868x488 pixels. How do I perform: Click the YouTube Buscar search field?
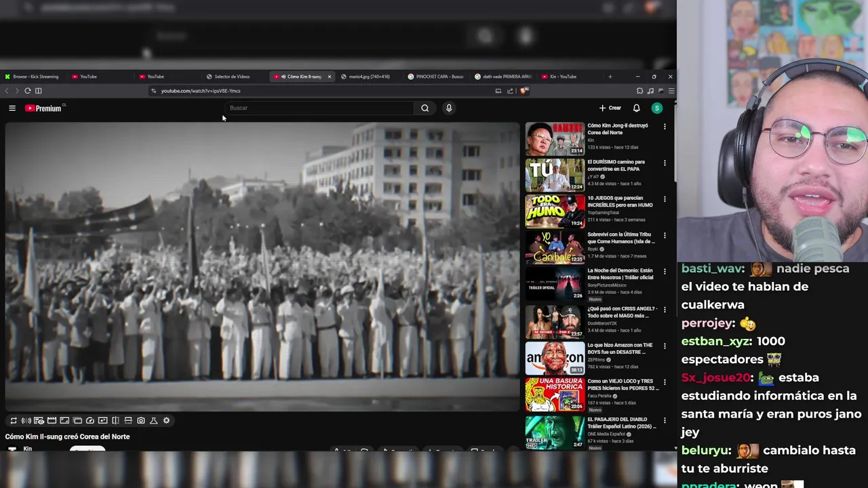click(319, 108)
